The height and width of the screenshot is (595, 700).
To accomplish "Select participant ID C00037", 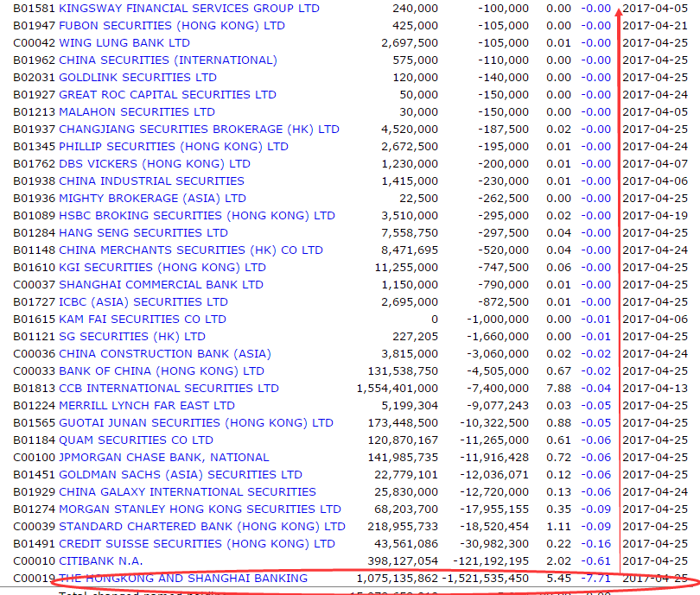I will pyautogui.click(x=35, y=285).
